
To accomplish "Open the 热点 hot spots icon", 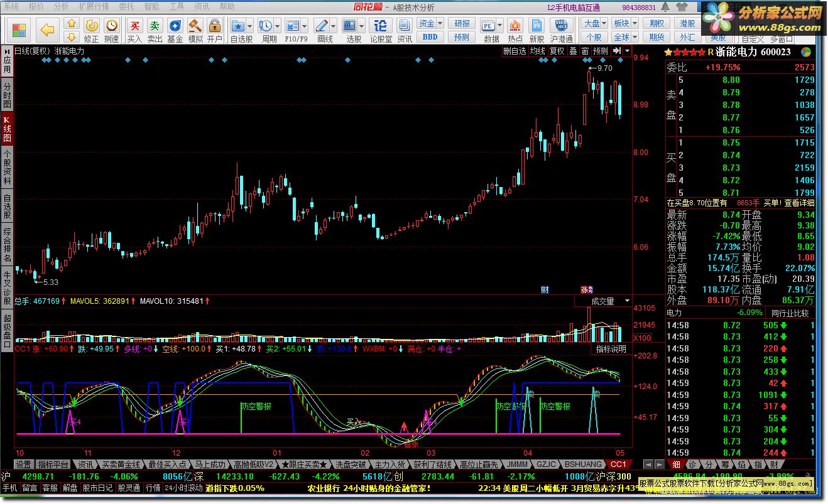I will click(515, 29).
